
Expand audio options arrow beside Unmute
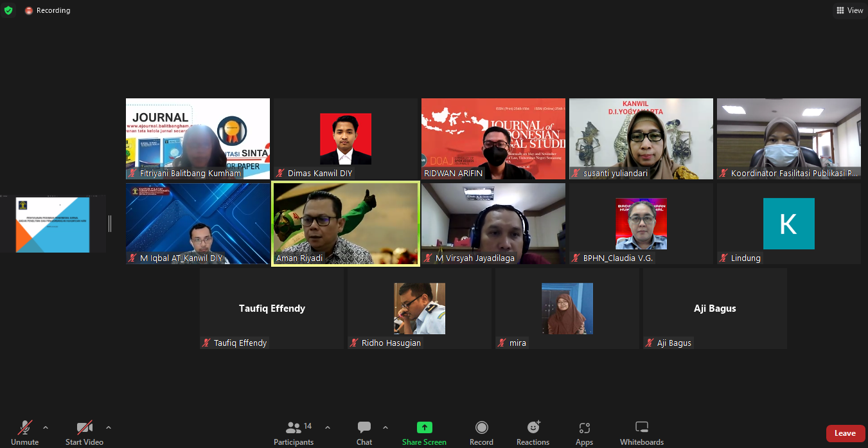tap(46, 427)
